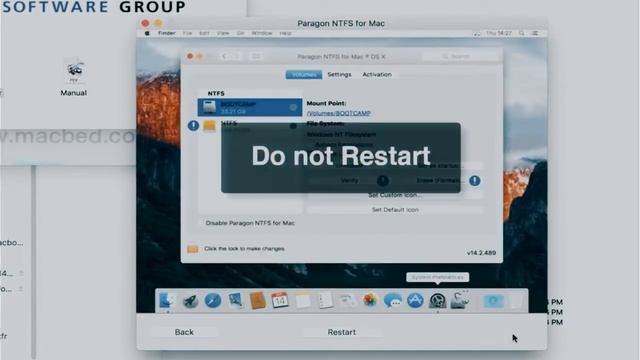Switch to the Volumes tab

[x=304, y=75]
